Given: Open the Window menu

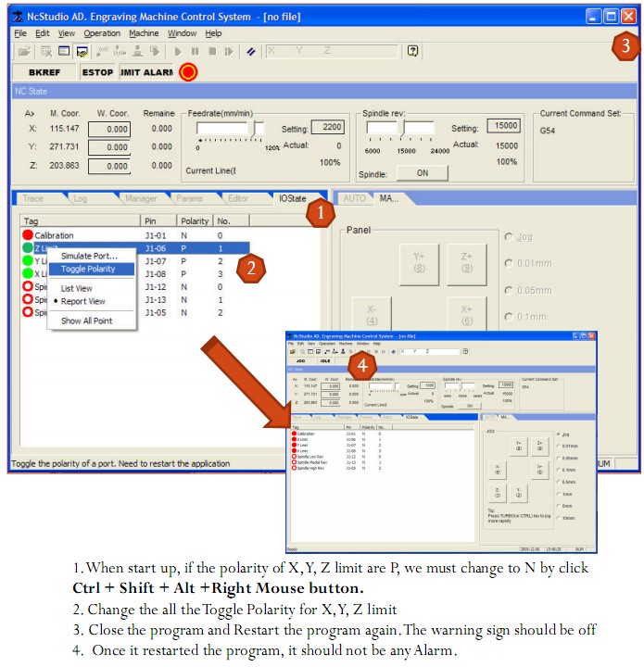Looking at the screenshot, I should (x=182, y=33).
